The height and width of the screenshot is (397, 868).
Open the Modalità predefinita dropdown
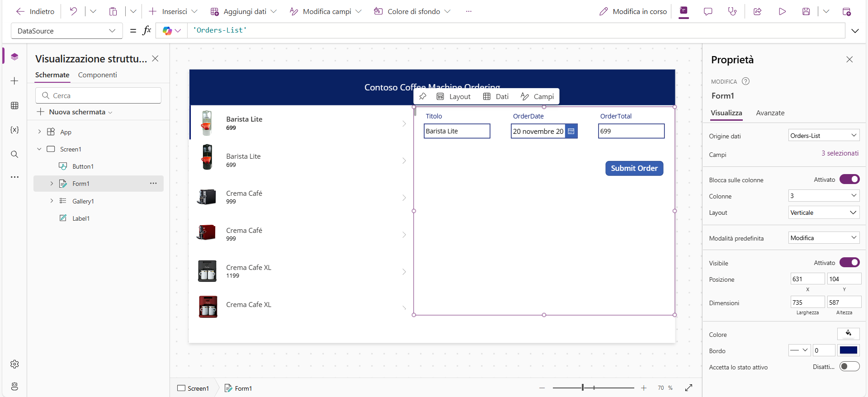[x=824, y=238]
